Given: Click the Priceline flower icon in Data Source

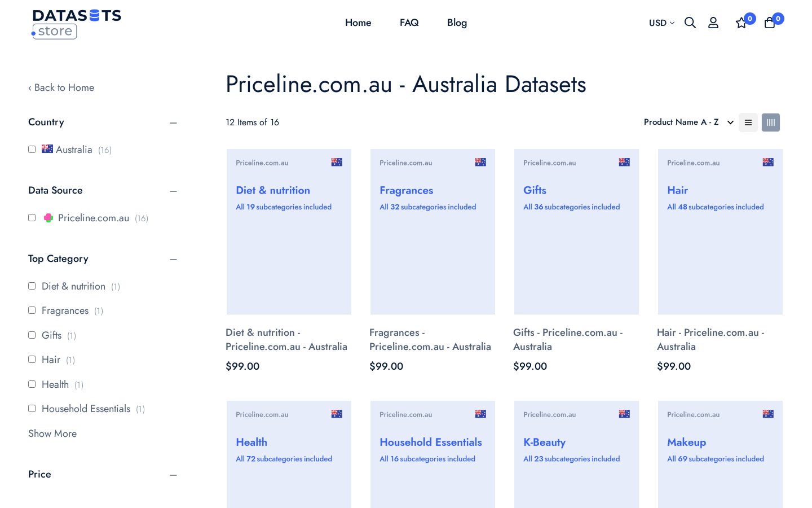Looking at the screenshot, I should coord(48,218).
